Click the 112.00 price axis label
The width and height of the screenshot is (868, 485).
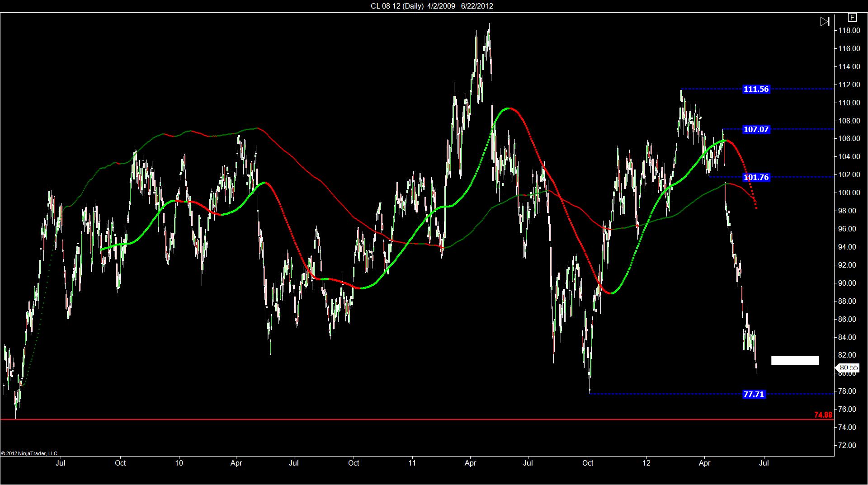(x=849, y=85)
